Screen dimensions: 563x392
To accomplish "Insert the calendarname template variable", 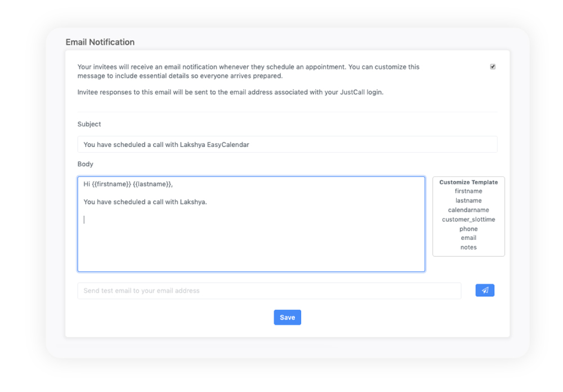I will [468, 210].
